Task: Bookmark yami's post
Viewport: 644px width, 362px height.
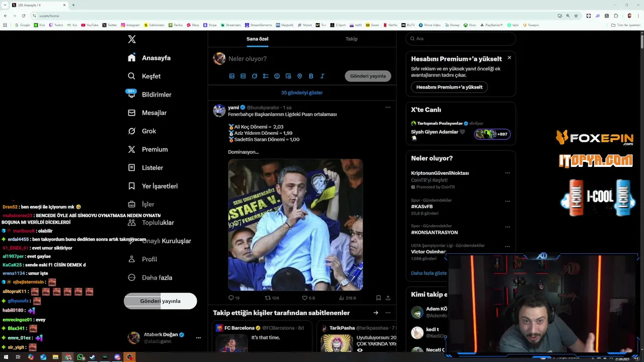Action: tap(378, 298)
